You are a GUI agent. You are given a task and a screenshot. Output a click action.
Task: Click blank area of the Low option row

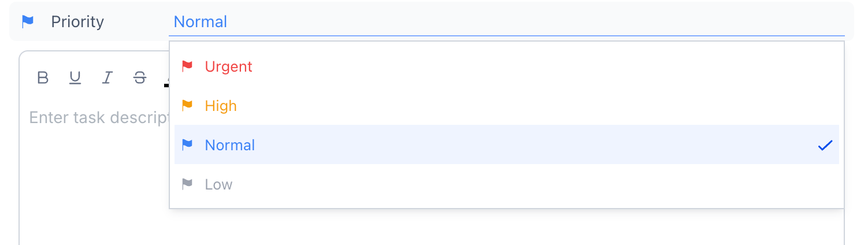[x=520, y=184]
